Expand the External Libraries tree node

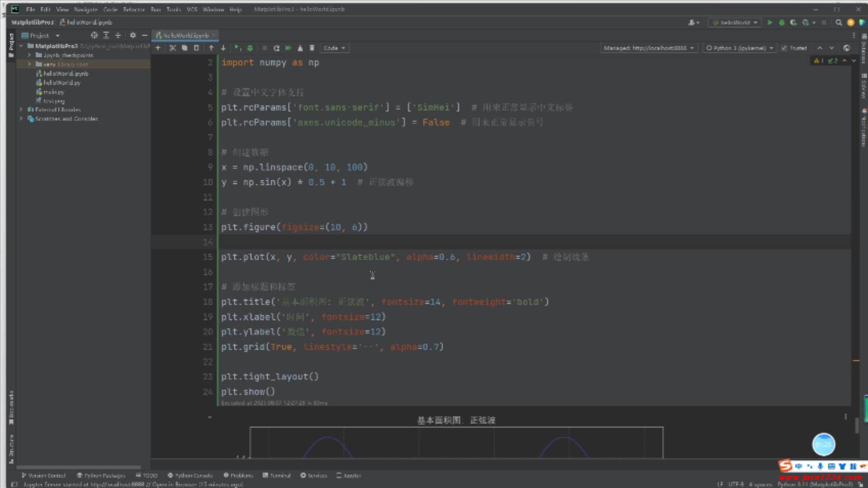(x=21, y=109)
